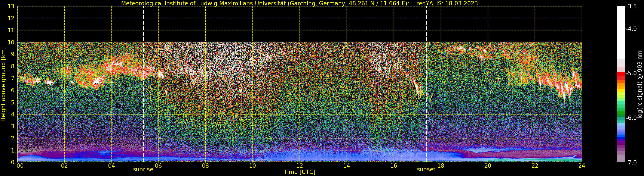
Task: Click the '06' time axis tick
Action: point(159,166)
